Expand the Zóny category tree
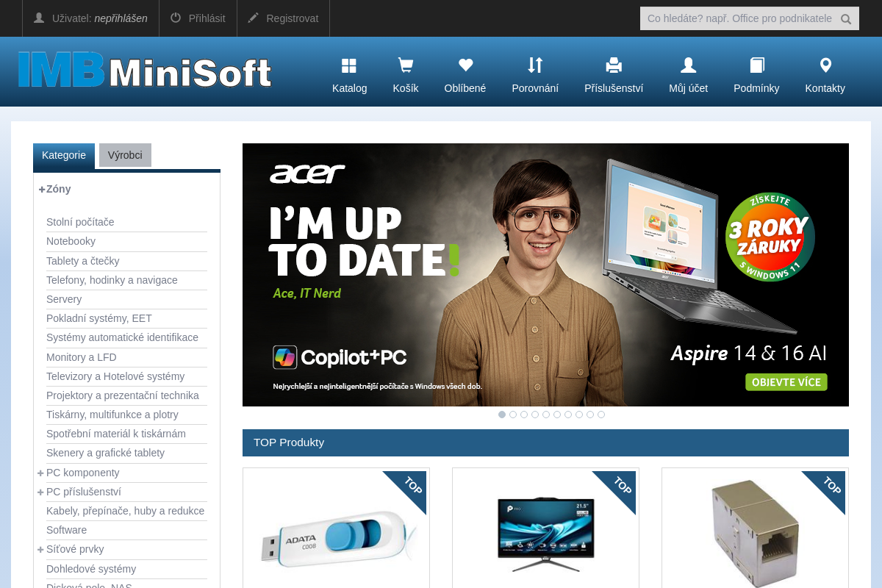882x588 pixels. tap(42, 189)
